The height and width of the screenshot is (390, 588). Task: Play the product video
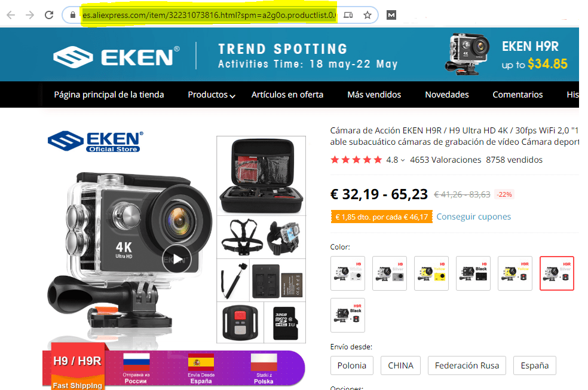pyautogui.click(x=177, y=258)
